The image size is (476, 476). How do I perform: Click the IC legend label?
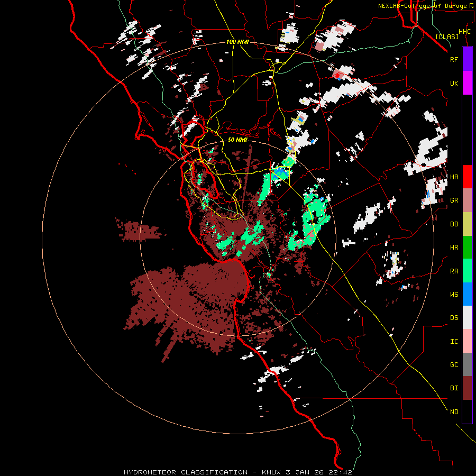coord(454,341)
